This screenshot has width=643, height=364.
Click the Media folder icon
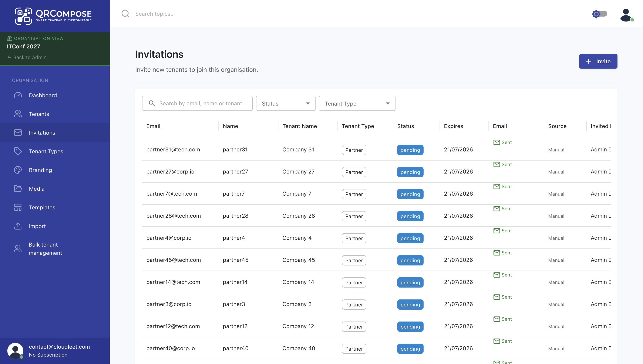coord(18,189)
